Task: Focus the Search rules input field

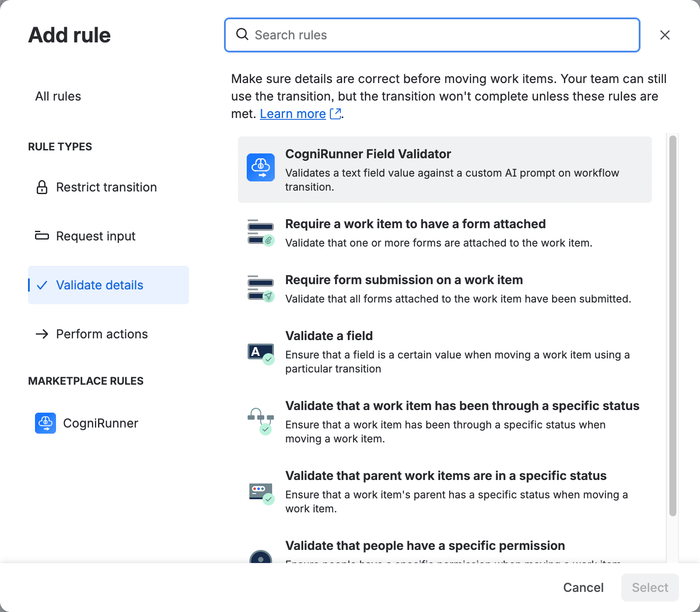Action: [x=432, y=35]
